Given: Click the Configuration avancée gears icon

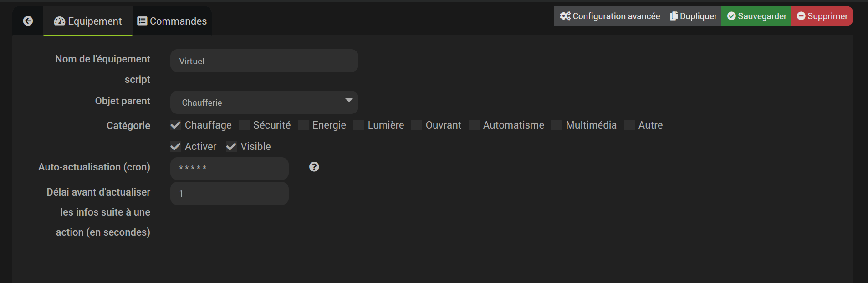Looking at the screenshot, I should pos(565,16).
